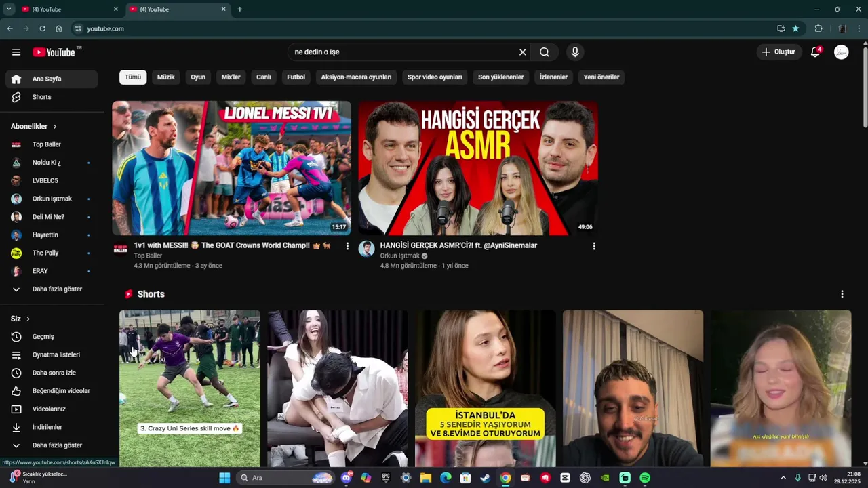Open Chrome three-dot menu
Screen dimensions: 868x488
point(859,28)
